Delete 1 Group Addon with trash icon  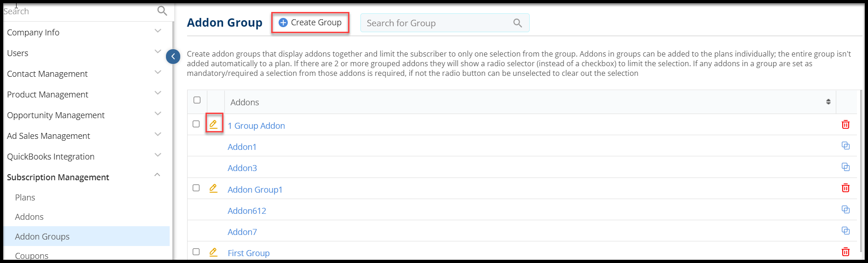point(845,125)
